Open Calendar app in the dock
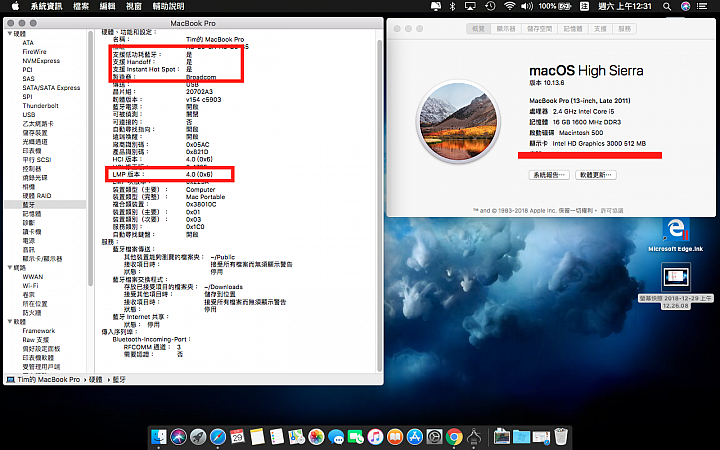Viewport: 720px width, 450px height. point(237,436)
